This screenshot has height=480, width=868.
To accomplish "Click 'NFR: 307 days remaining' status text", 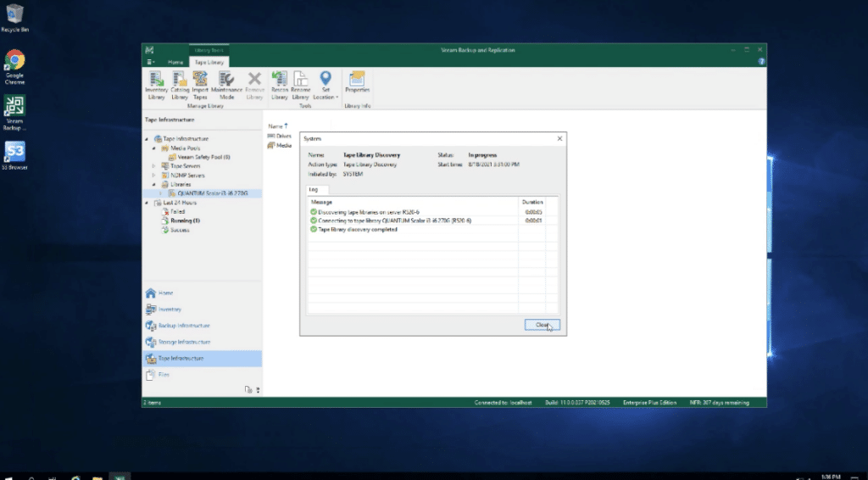I will pos(719,403).
